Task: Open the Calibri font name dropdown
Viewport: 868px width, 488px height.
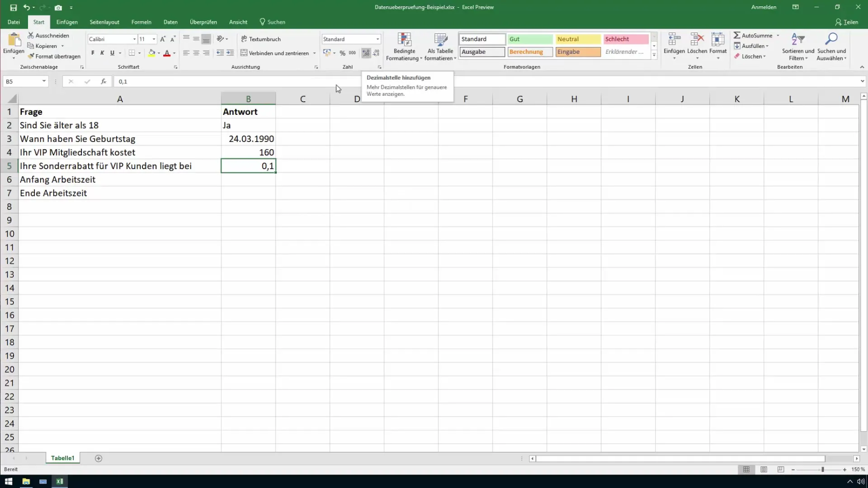Action: [134, 39]
